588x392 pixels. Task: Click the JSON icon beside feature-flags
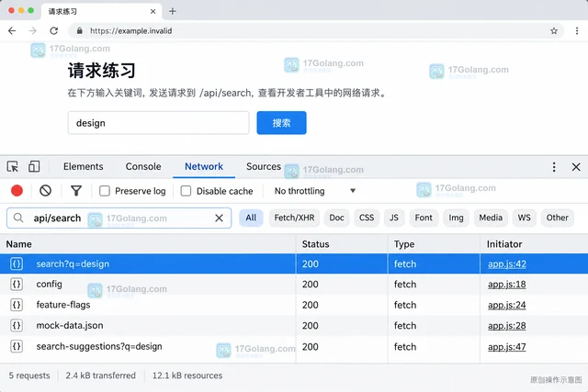[17, 305]
